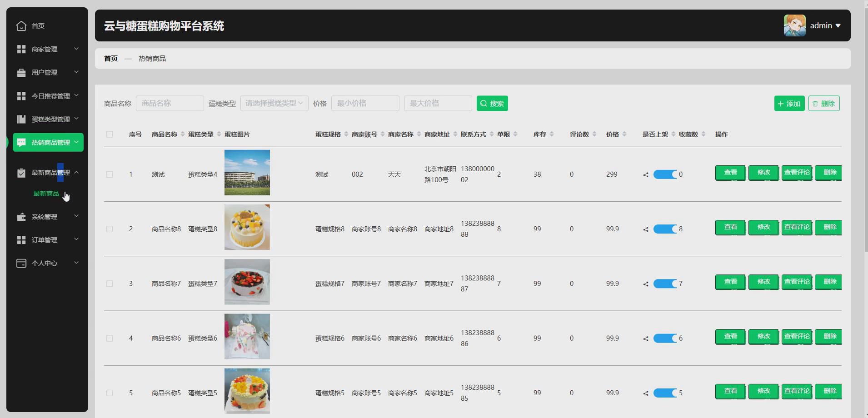Click the 蛋糕类型管理 icon

(21, 119)
